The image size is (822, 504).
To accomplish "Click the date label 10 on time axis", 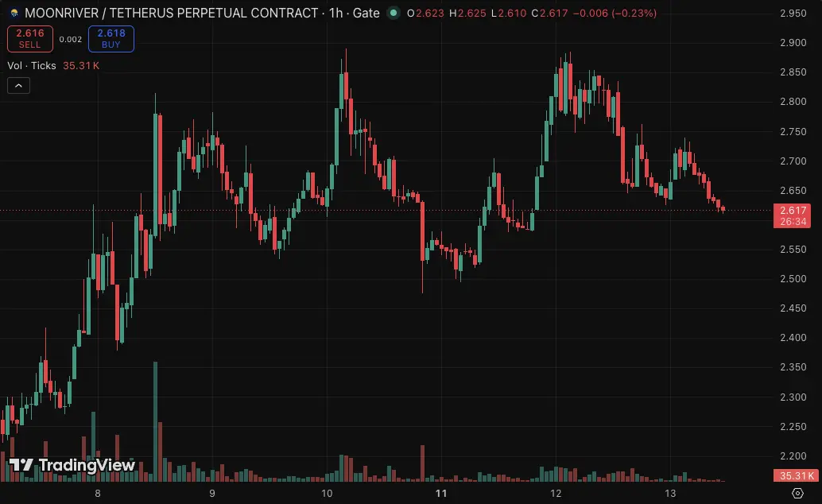I will tap(327, 493).
